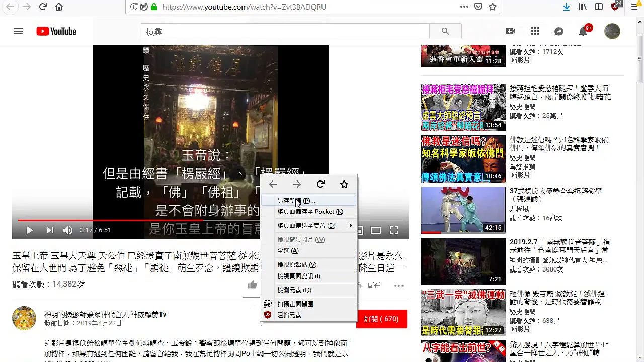
Task: Click 儲存 to save the video
Action: point(374,285)
